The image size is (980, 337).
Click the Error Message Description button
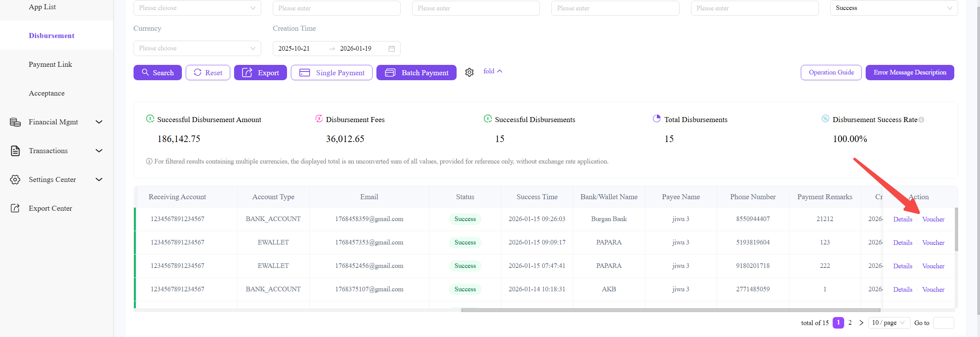pos(909,73)
